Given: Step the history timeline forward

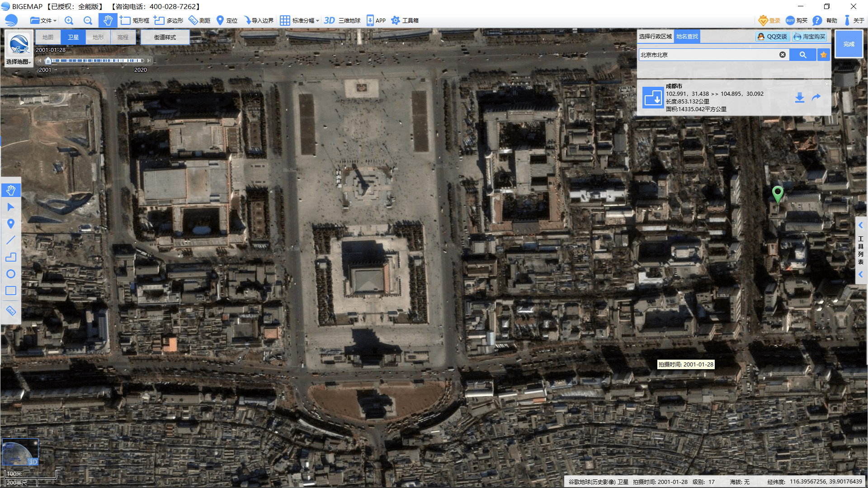Looking at the screenshot, I should [149, 61].
